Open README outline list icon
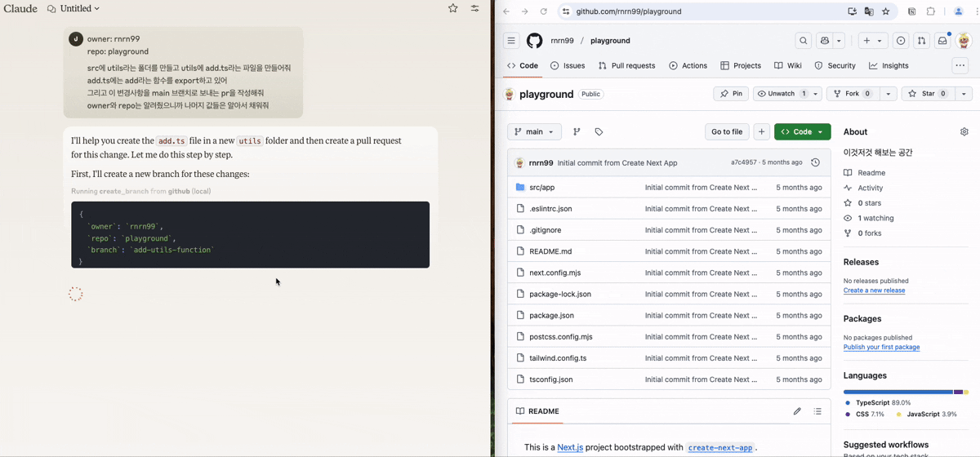 point(817,411)
